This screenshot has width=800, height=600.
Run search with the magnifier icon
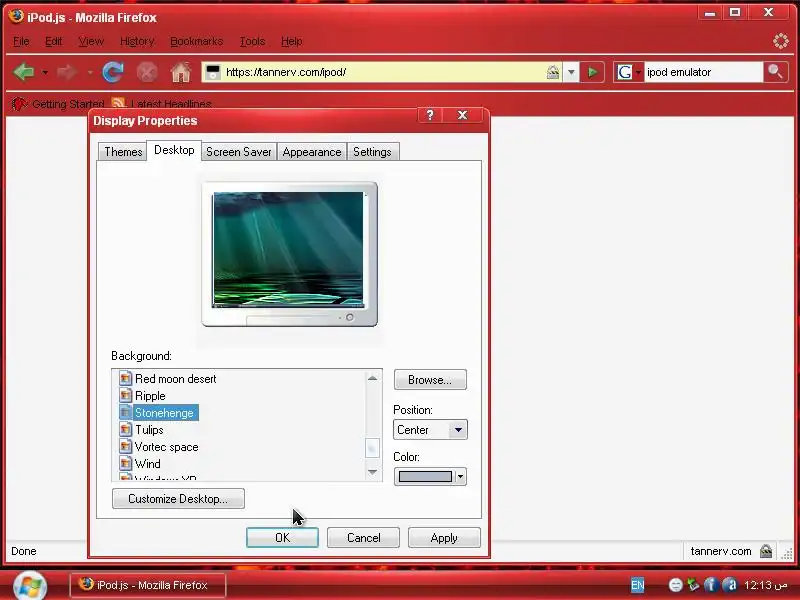click(x=775, y=72)
